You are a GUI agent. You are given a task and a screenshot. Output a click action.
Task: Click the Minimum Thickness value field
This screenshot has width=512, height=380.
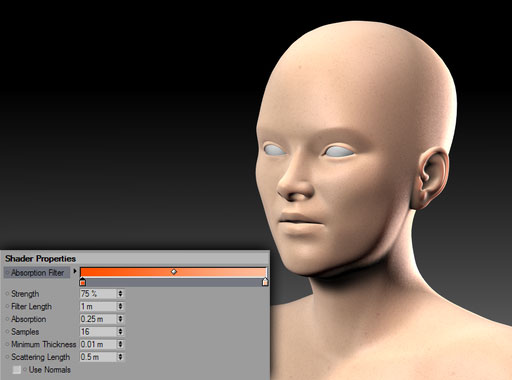coord(98,344)
